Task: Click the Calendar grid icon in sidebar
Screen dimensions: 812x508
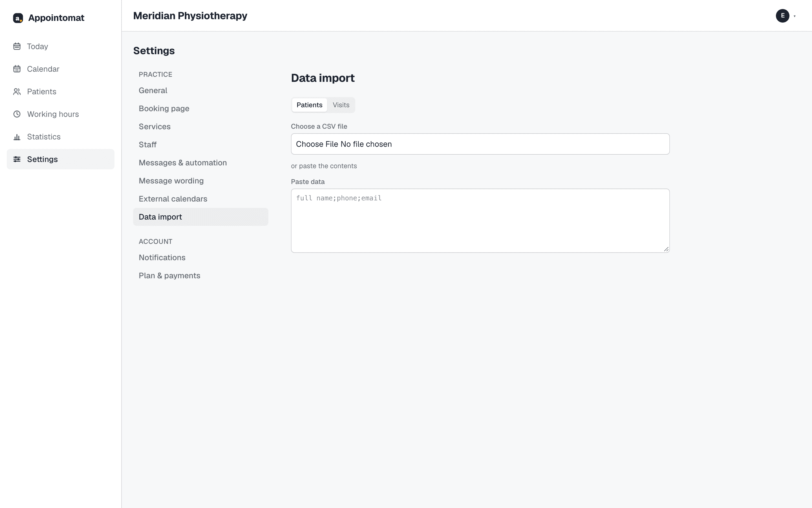Action: tap(17, 69)
